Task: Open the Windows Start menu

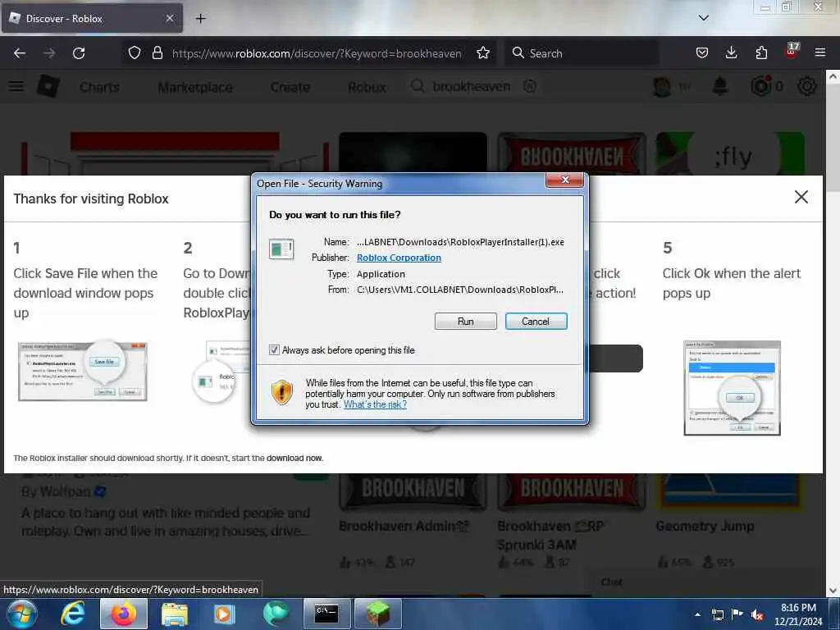Action: (x=21, y=614)
